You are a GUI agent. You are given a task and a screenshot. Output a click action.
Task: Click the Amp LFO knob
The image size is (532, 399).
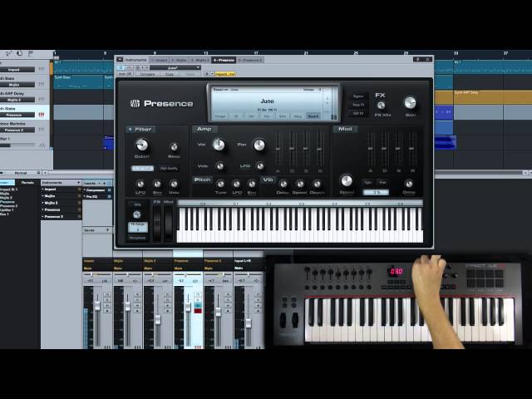(260, 166)
